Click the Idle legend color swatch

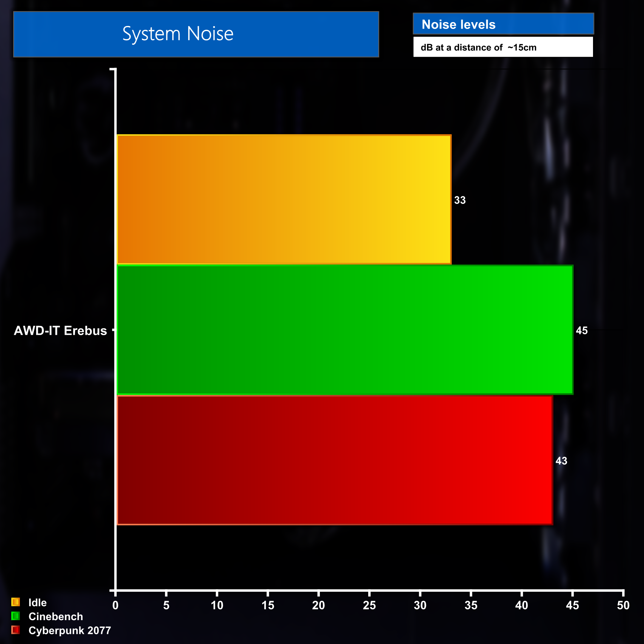point(16,602)
